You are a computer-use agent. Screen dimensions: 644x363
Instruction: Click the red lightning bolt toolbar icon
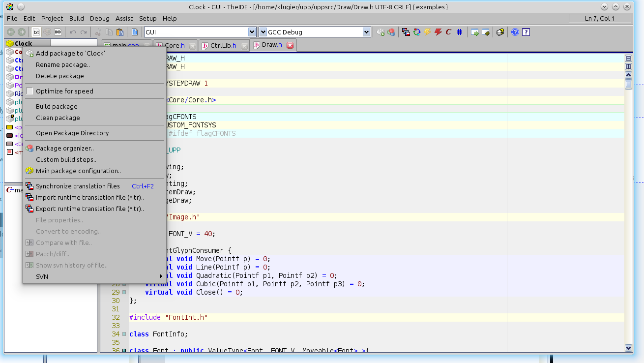click(x=438, y=32)
